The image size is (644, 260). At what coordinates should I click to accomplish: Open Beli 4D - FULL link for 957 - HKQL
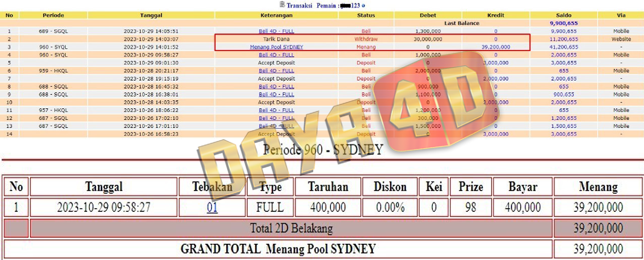[x=276, y=110]
